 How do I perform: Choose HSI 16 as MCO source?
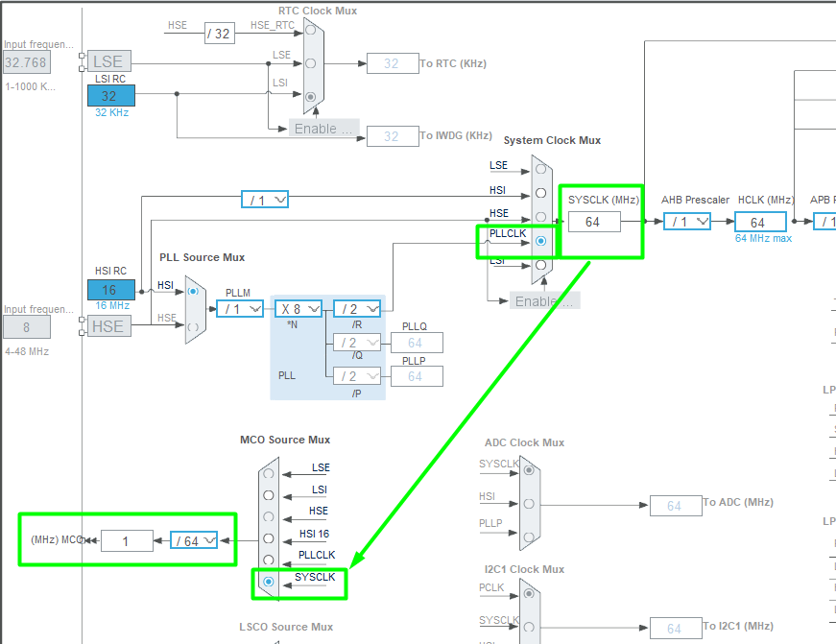tap(269, 538)
